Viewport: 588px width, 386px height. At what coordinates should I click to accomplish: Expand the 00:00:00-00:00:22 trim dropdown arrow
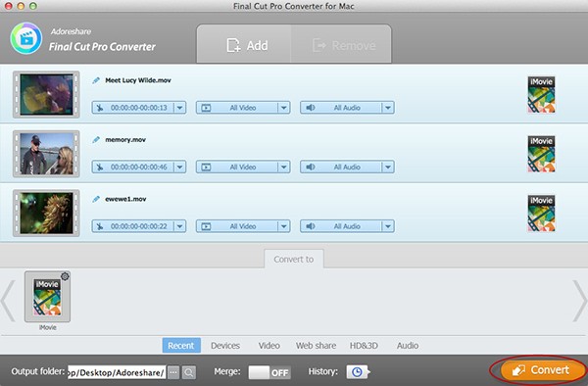click(x=180, y=226)
